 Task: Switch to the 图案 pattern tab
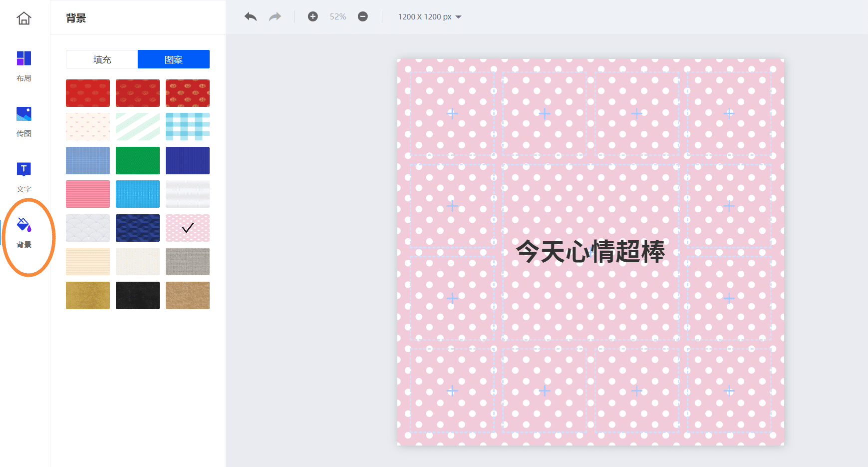174,59
